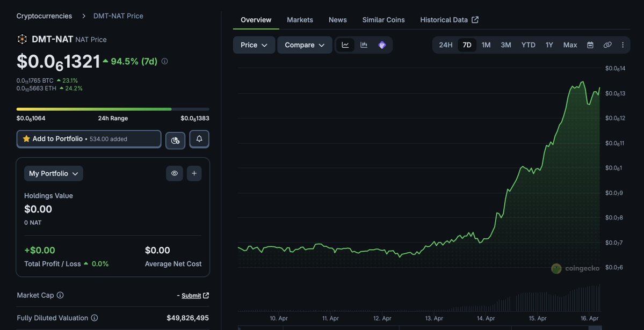644x330 pixels.
Task: Select the 24H time range
Action: point(446,45)
